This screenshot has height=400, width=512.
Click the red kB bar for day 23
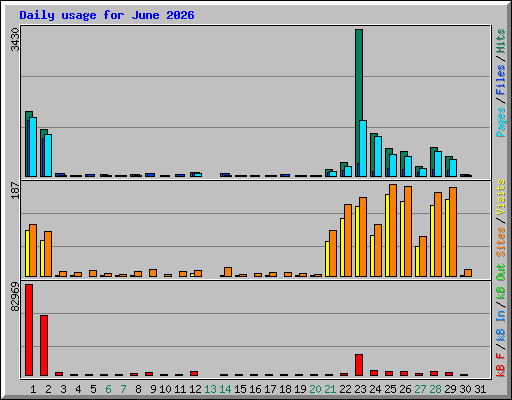point(359,365)
